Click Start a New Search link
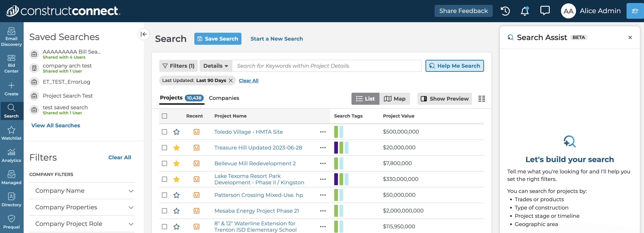The image size is (644, 233). point(277,39)
